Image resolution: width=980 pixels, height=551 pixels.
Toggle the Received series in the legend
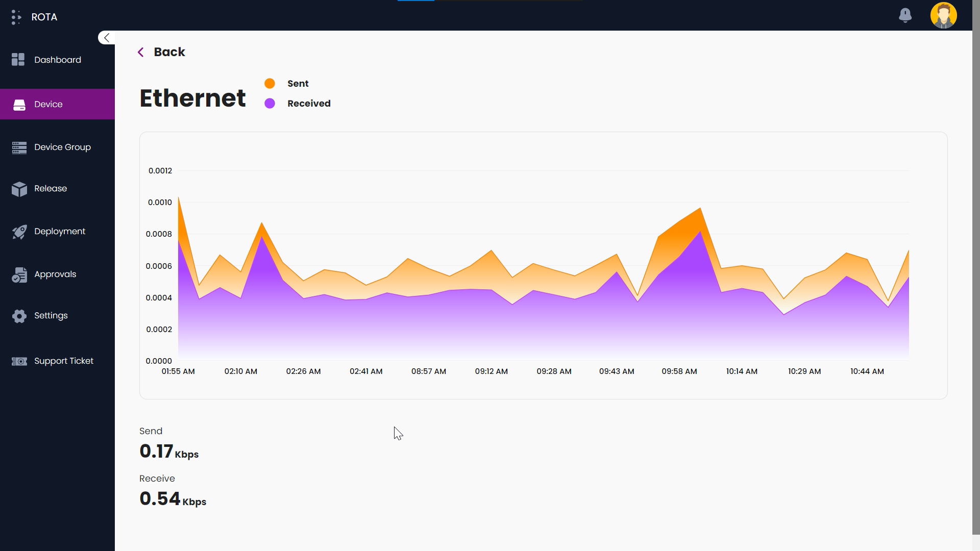pyautogui.click(x=308, y=103)
